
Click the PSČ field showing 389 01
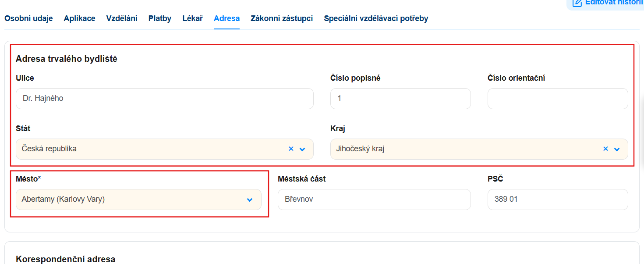pyautogui.click(x=558, y=200)
